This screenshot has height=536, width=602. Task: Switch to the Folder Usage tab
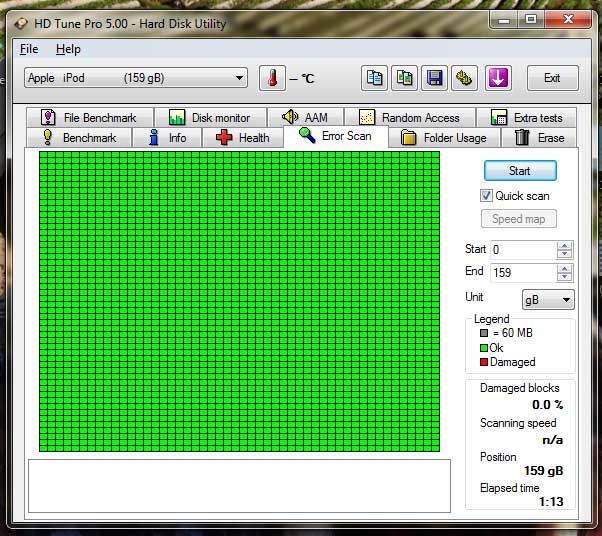(443, 138)
